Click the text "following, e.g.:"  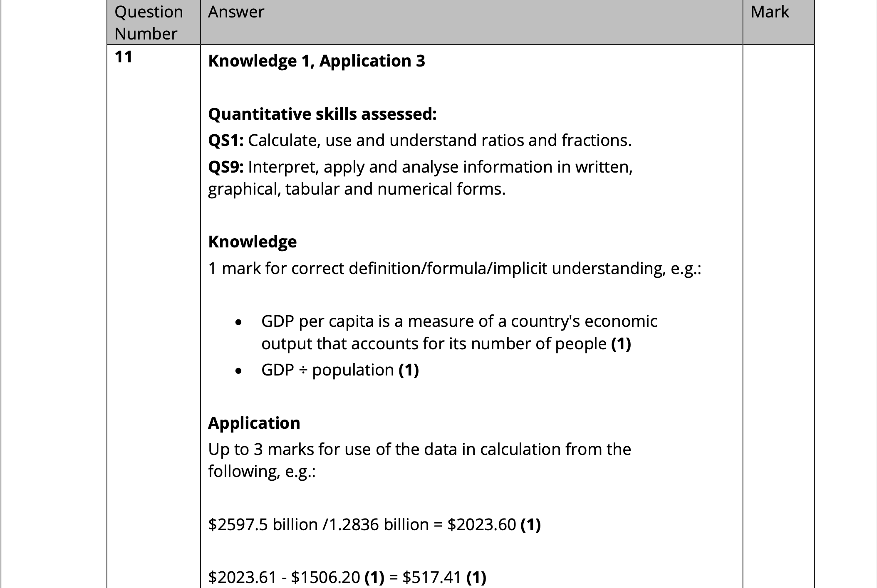click(262, 472)
